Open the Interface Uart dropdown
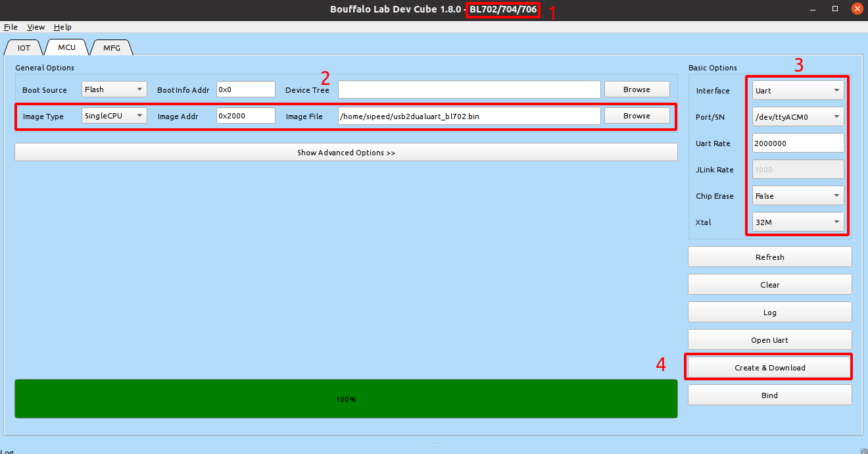The width and height of the screenshot is (868, 454). (798, 91)
